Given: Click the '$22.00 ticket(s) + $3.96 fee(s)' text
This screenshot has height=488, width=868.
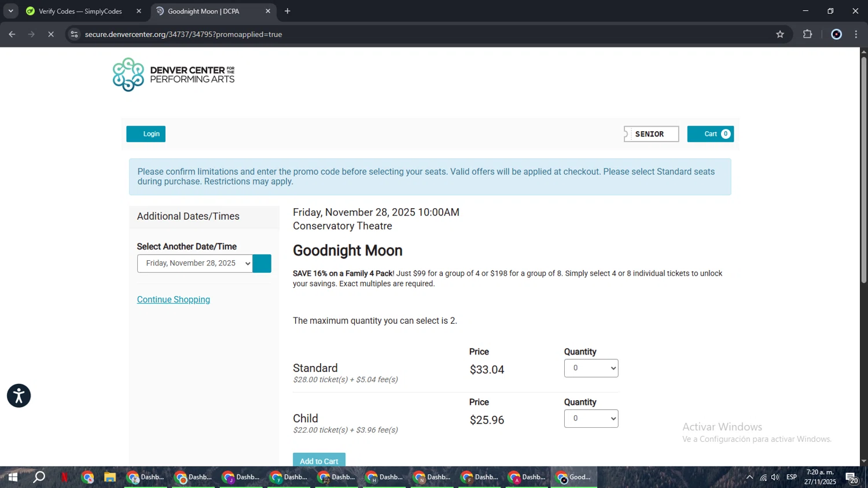Looking at the screenshot, I should pos(345,430).
